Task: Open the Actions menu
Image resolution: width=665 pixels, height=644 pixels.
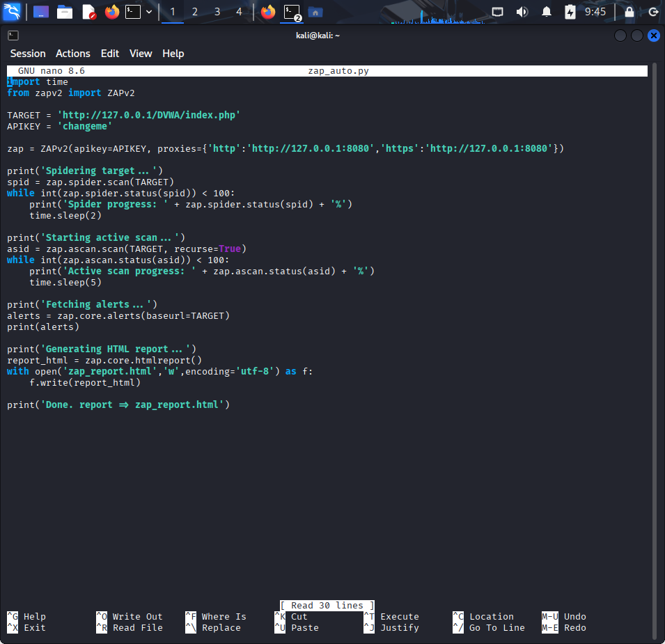Action: point(73,54)
